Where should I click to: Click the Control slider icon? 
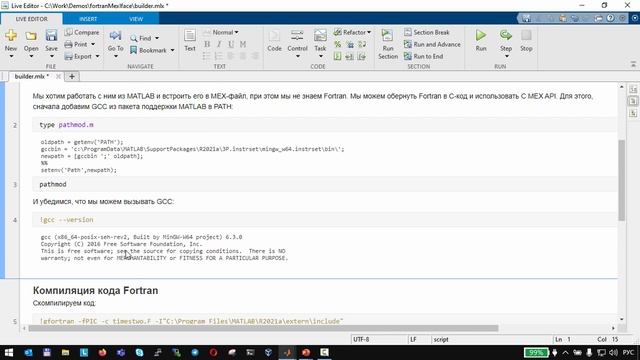(x=298, y=36)
